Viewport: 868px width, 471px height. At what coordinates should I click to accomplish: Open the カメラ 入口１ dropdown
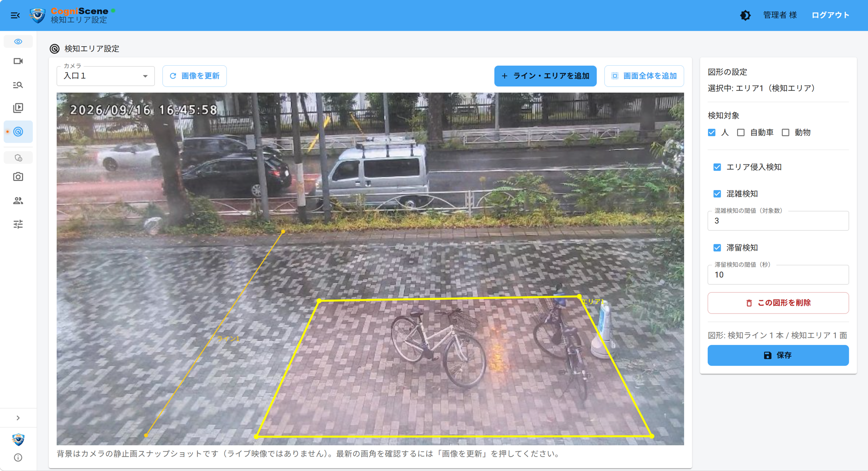(106, 76)
